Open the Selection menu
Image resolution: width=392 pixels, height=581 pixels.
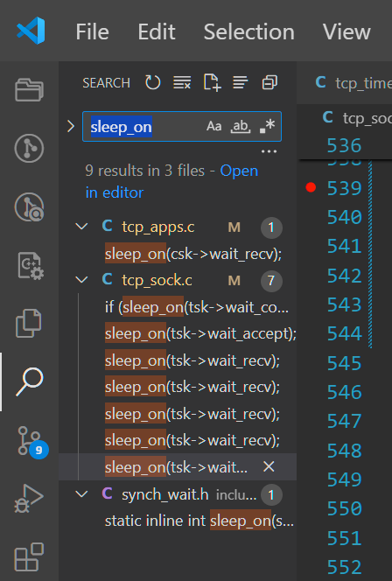click(x=249, y=31)
